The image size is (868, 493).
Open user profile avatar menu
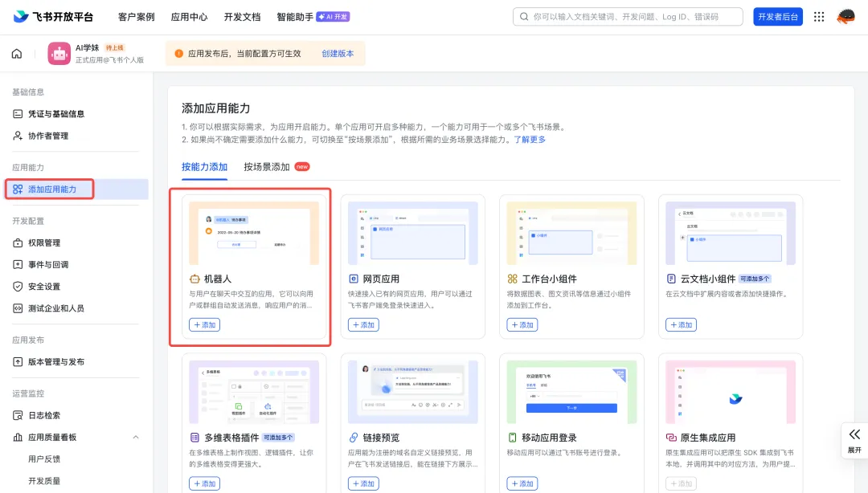[845, 17]
